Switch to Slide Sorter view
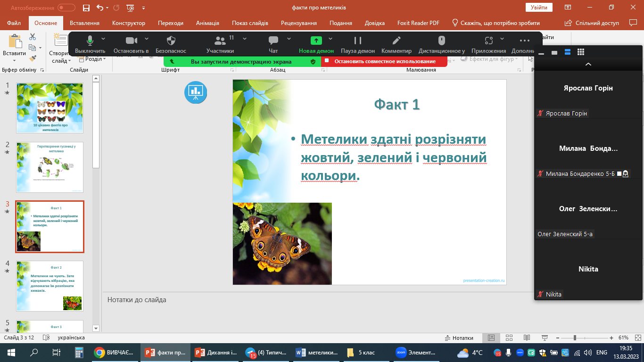The image size is (644, 362). (509, 338)
